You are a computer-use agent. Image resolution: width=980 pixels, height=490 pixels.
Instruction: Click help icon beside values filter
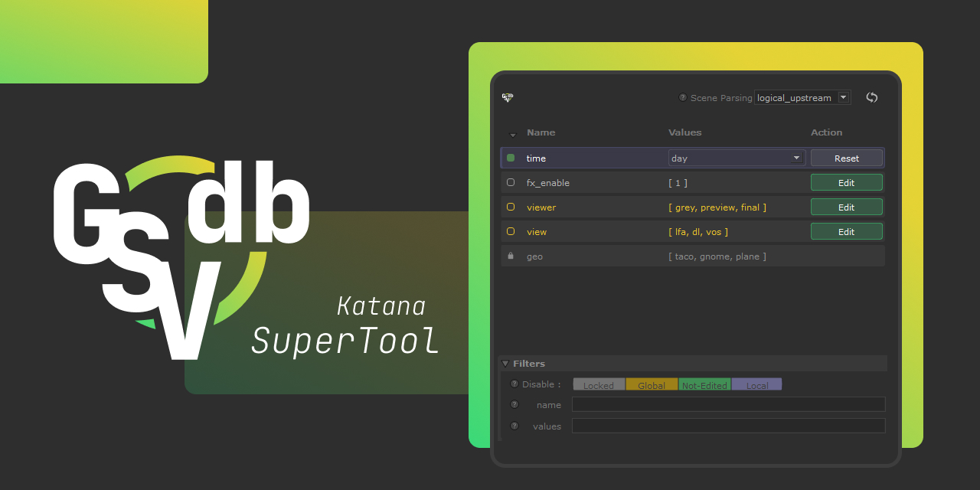click(514, 426)
